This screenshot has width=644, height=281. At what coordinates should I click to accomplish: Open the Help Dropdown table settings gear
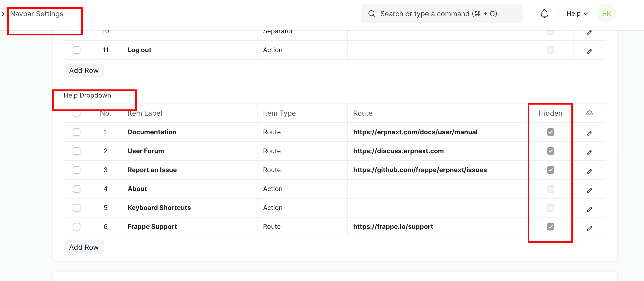pyautogui.click(x=589, y=113)
